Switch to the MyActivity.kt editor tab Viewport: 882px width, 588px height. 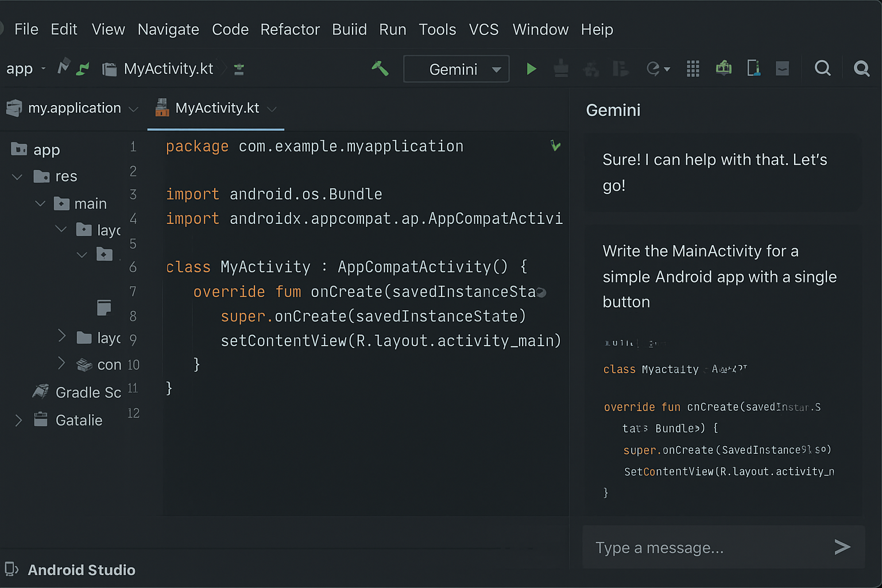(216, 109)
